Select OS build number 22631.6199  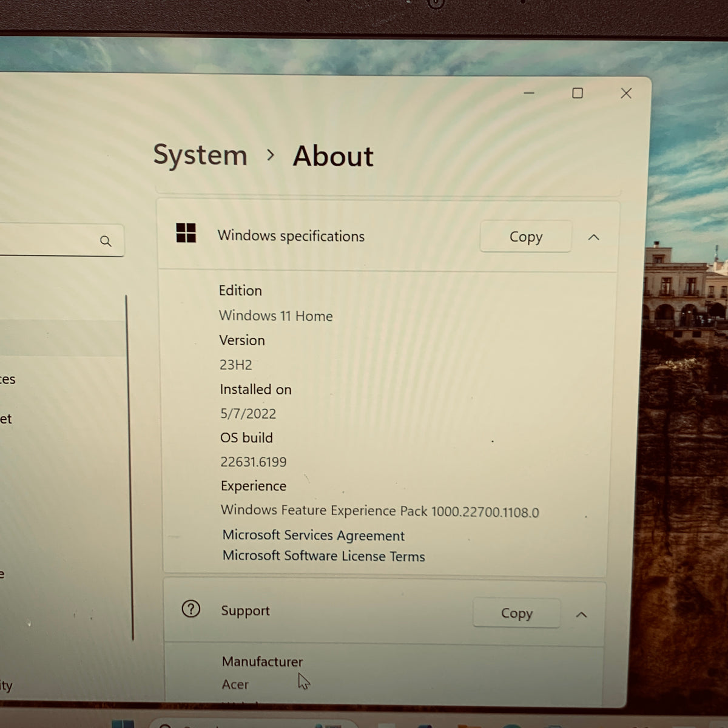(254, 462)
